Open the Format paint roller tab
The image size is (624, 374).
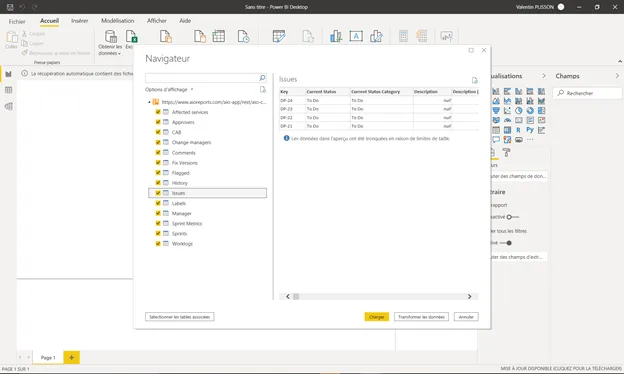506,152
